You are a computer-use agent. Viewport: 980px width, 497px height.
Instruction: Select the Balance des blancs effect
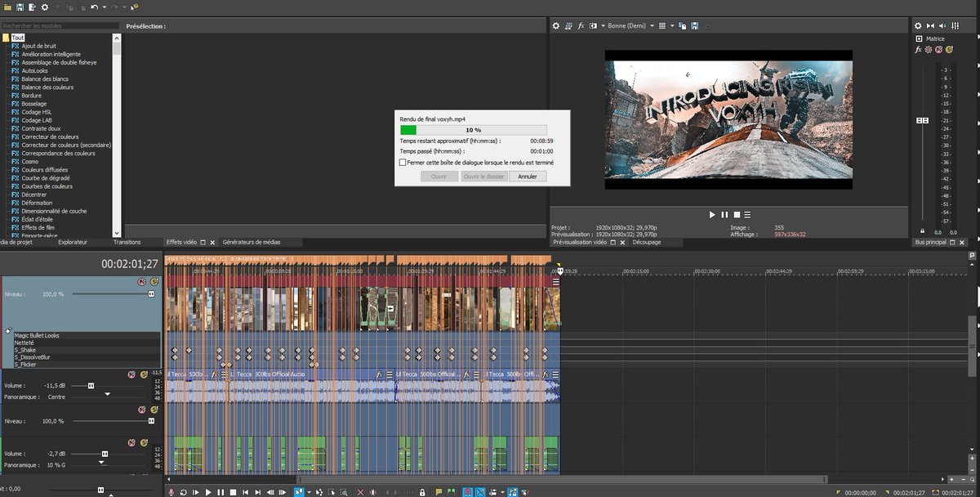[x=46, y=79]
